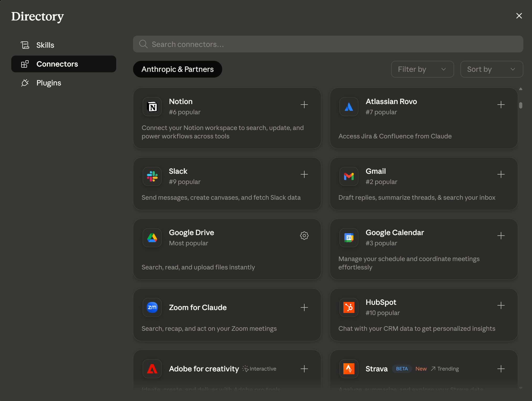532x401 pixels.
Task: Select the Anthropic & Partners filter pill
Action: (x=177, y=69)
